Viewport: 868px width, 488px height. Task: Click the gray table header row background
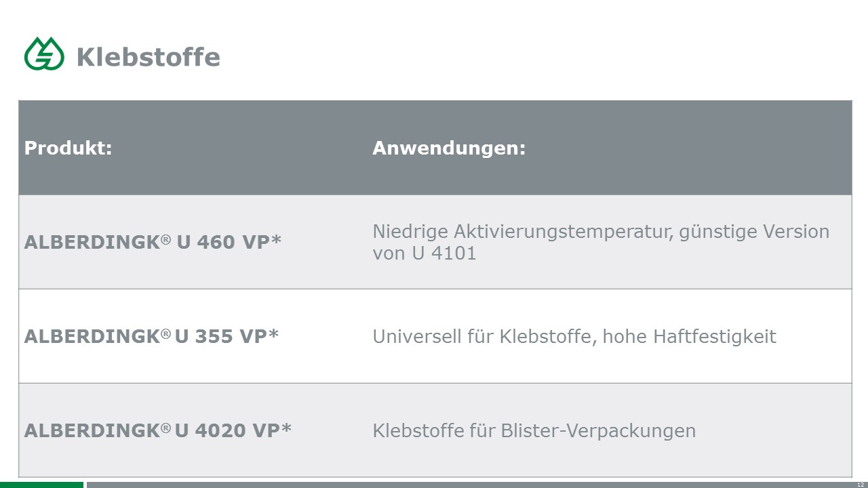click(x=435, y=148)
